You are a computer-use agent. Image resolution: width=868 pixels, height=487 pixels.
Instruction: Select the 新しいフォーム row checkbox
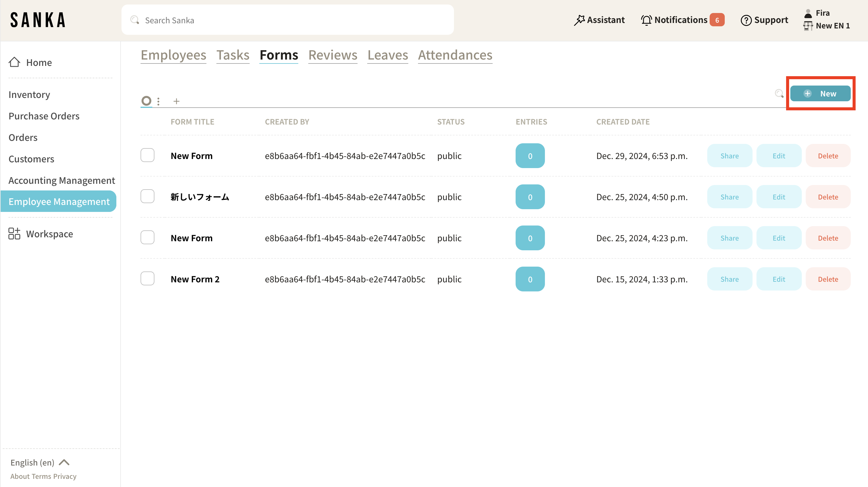click(147, 196)
